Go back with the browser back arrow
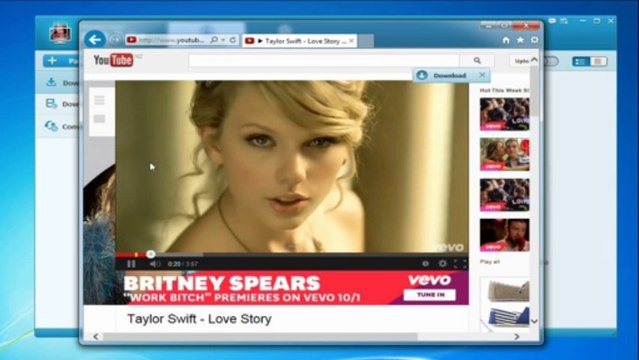 pyautogui.click(x=95, y=40)
